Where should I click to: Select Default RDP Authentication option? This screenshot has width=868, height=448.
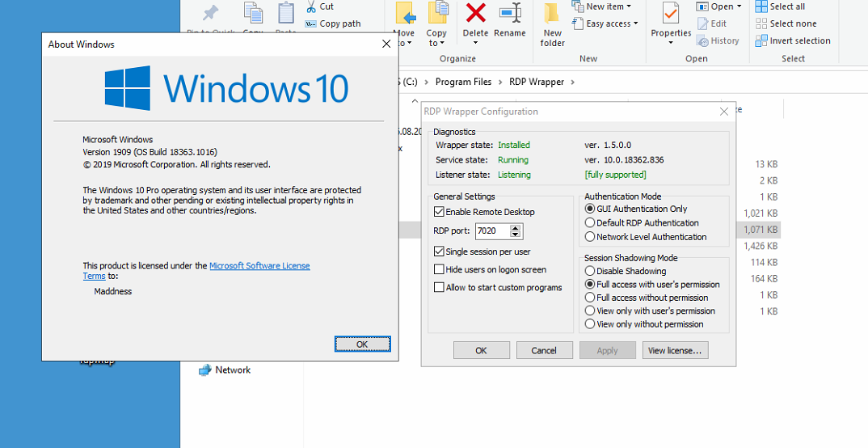pos(590,222)
